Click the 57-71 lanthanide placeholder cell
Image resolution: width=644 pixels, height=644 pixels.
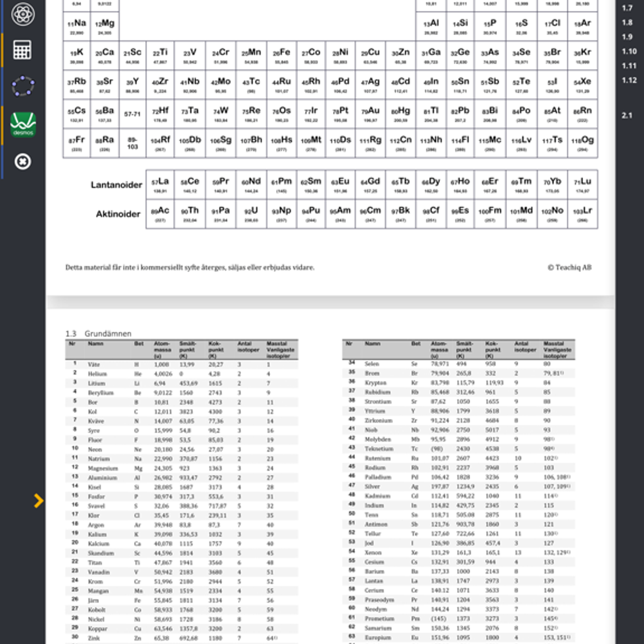click(x=132, y=114)
